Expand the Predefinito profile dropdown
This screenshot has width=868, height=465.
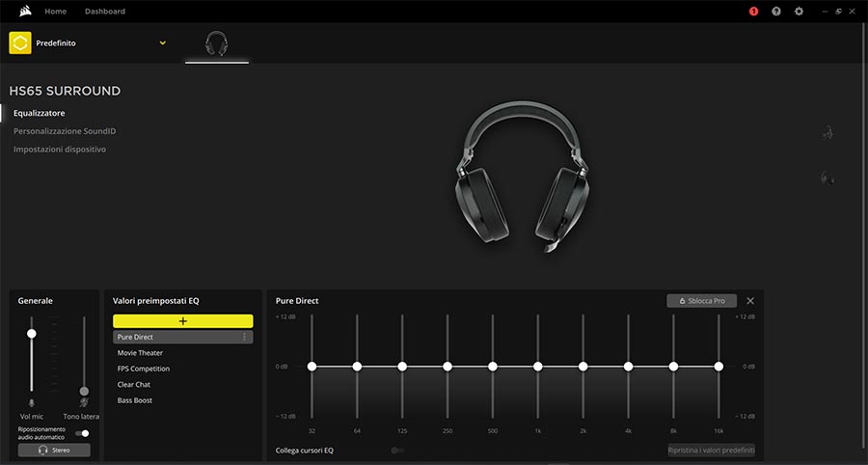coord(162,42)
